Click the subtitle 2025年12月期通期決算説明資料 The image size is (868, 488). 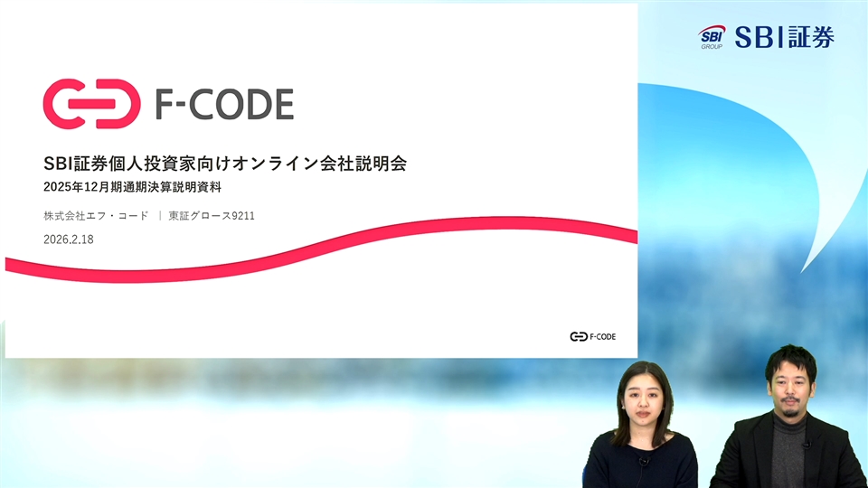132,188
